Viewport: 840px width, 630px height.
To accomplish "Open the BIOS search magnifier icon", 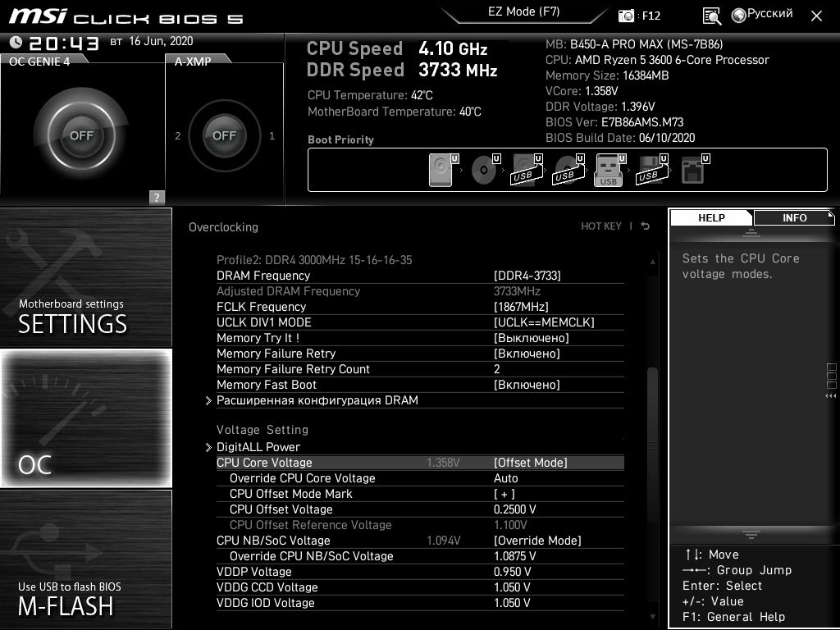I will point(711,16).
